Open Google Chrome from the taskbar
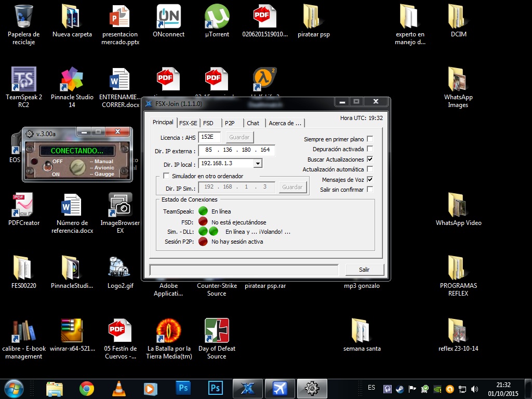Screen dimensions: 532x399 click(x=87, y=388)
